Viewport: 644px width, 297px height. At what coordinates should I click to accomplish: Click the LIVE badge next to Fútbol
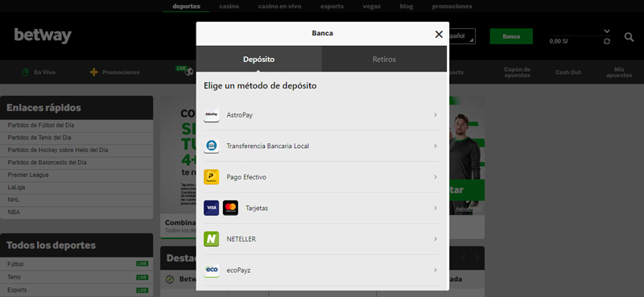(x=142, y=264)
